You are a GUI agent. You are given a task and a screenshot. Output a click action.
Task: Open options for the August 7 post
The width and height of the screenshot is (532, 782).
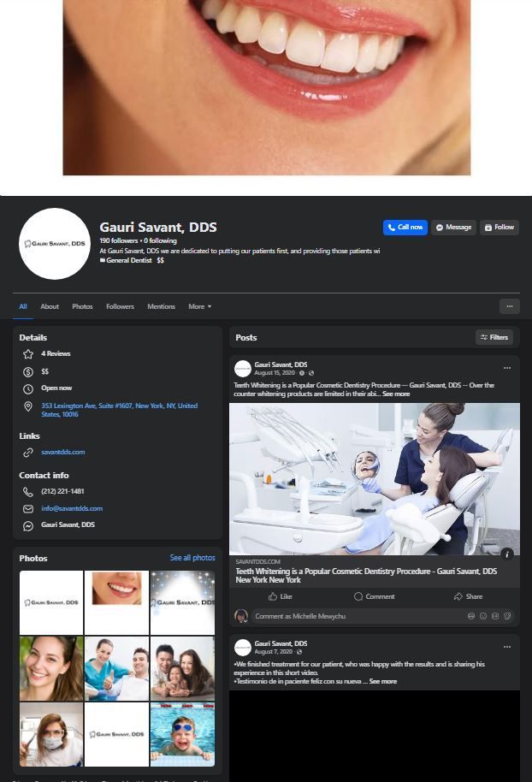point(507,647)
